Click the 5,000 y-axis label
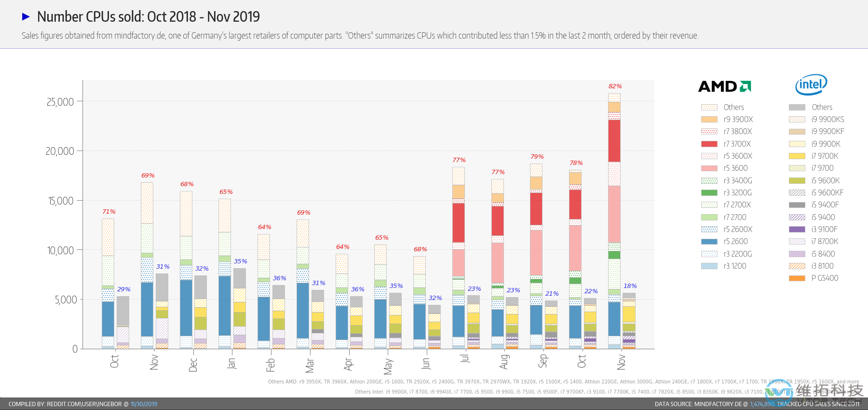The width and height of the screenshot is (868, 410). pos(66,300)
